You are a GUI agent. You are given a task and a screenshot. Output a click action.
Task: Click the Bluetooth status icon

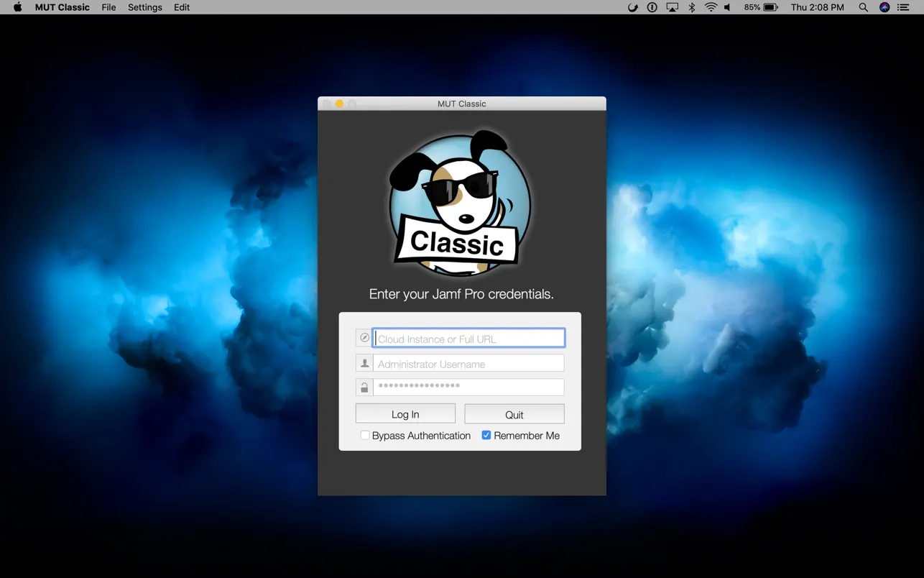[690, 7]
